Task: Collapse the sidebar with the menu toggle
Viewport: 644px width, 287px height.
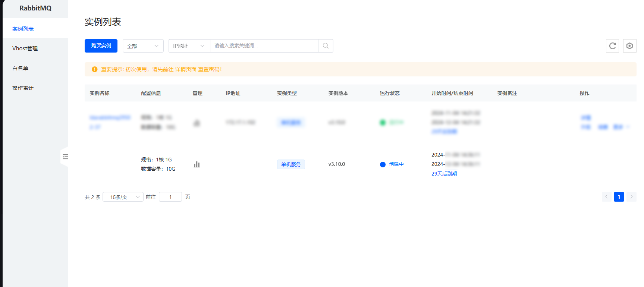Action: click(x=65, y=157)
